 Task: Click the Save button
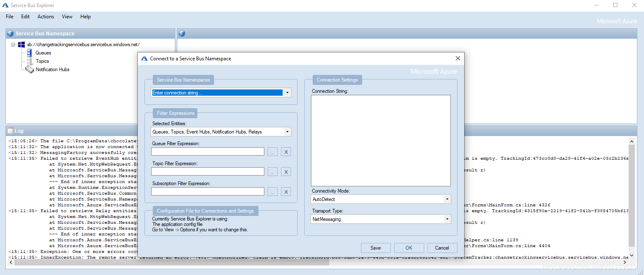(375, 248)
